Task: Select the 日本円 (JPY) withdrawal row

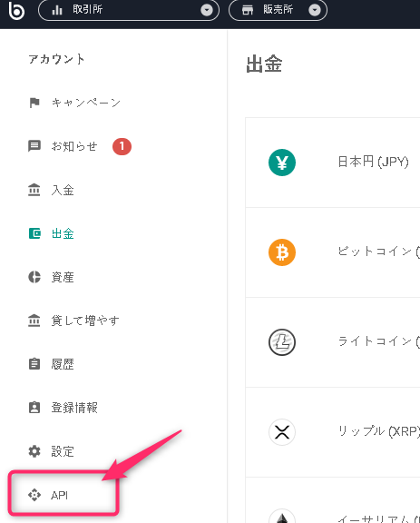Action: (x=333, y=163)
